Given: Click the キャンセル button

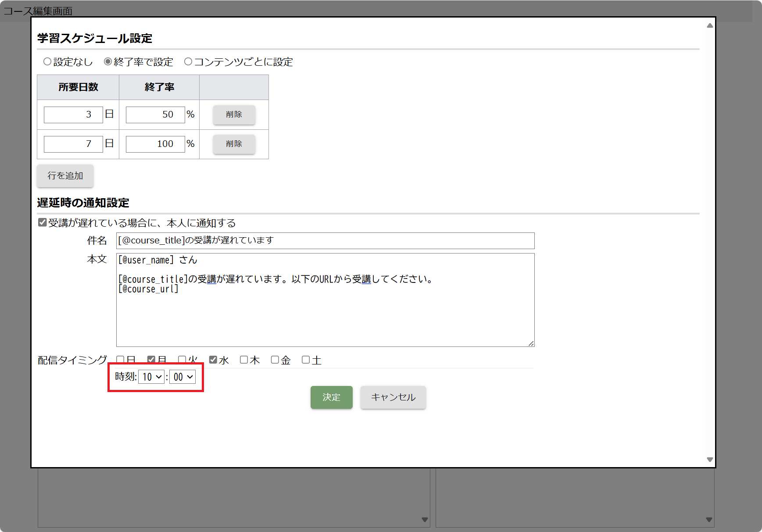Looking at the screenshot, I should pos(393,397).
